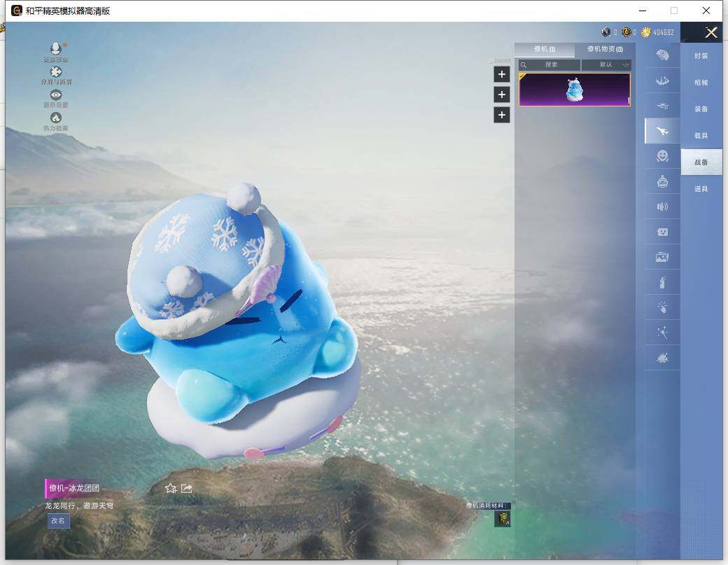The image size is (728, 565).
Task: Switch to the 僚机物资 tab
Action: coord(605,49)
